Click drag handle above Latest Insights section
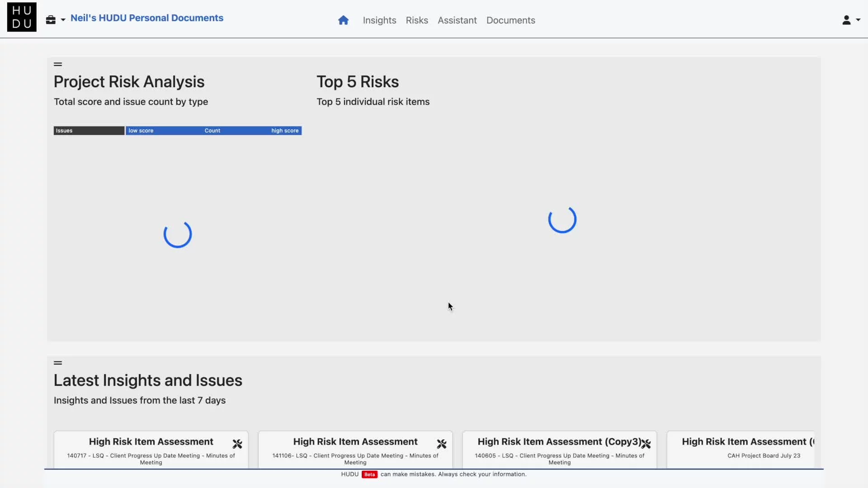 58,363
